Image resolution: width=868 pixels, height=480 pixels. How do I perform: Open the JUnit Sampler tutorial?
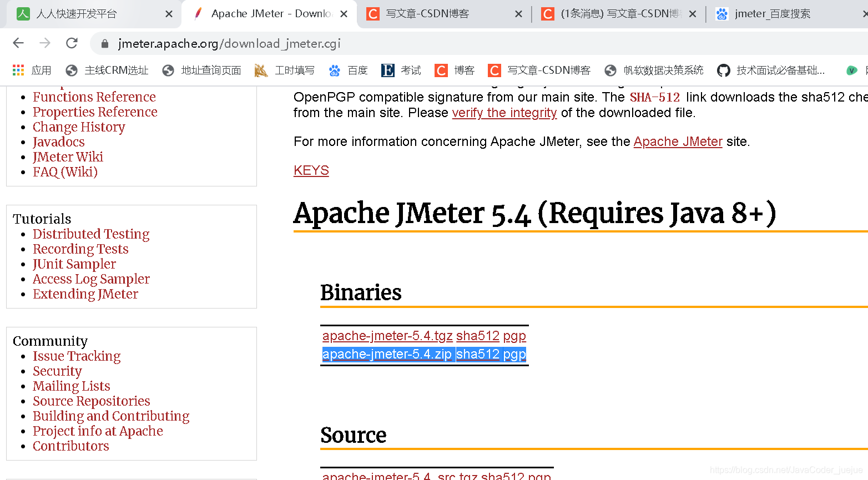pyautogui.click(x=74, y=264)
